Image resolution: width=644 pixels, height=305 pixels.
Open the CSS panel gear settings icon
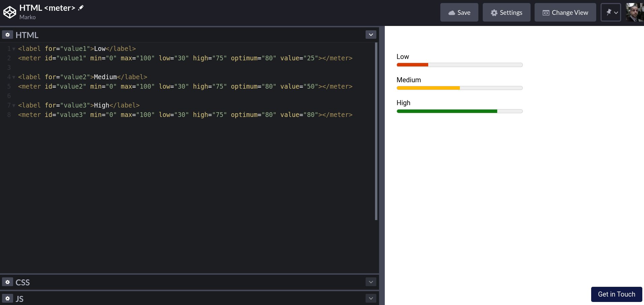tap(7, 282)
